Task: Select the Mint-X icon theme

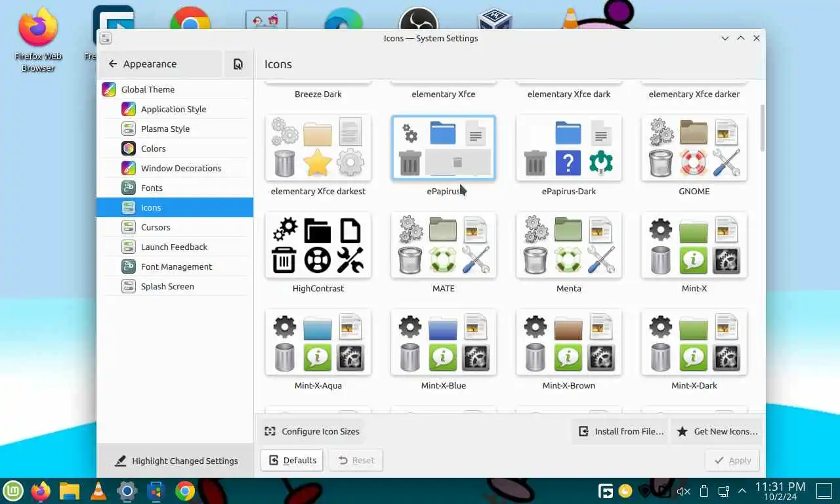Action: [694, 245]
